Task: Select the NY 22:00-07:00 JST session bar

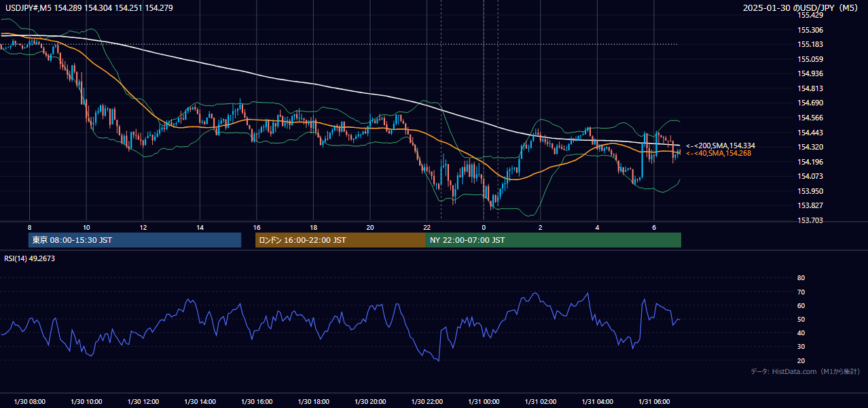Action: click(554, 240)
